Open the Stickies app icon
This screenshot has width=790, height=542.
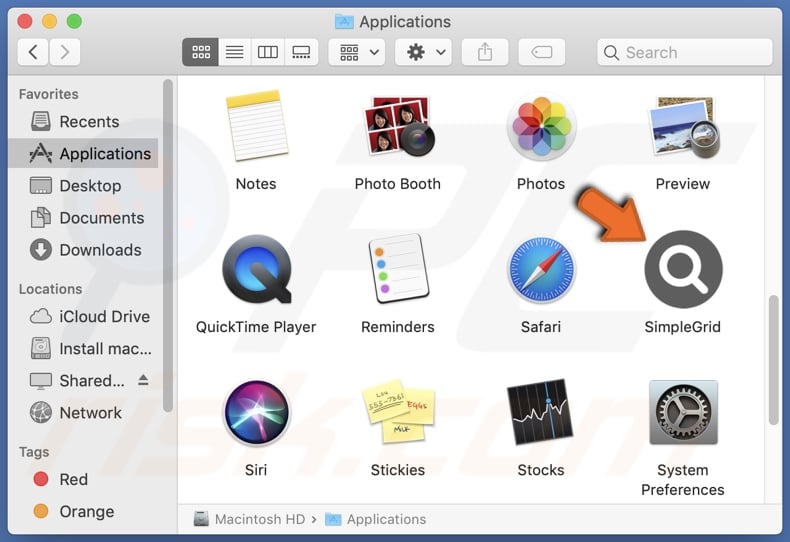click(397, 413)
